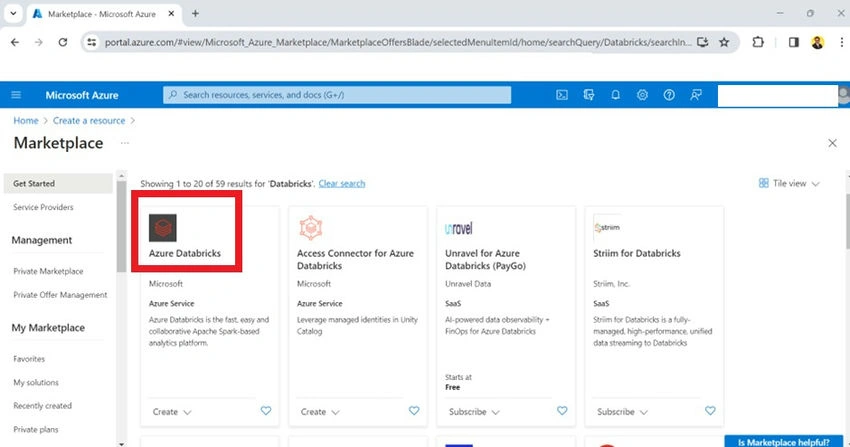The width and height of the screenshot is (850, 447).
Task: Favorite the Unravel for Azure Databricks offer
Action: (x=562, y=411)
